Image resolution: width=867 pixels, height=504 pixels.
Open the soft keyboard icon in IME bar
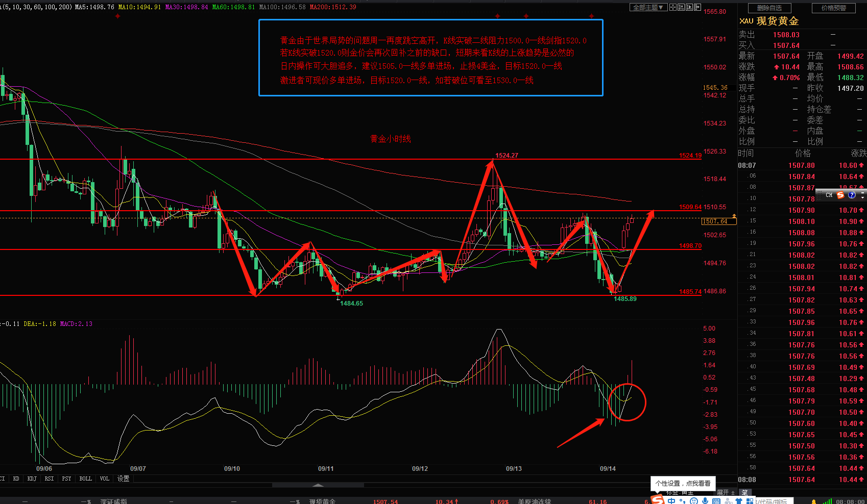[716, 501]
